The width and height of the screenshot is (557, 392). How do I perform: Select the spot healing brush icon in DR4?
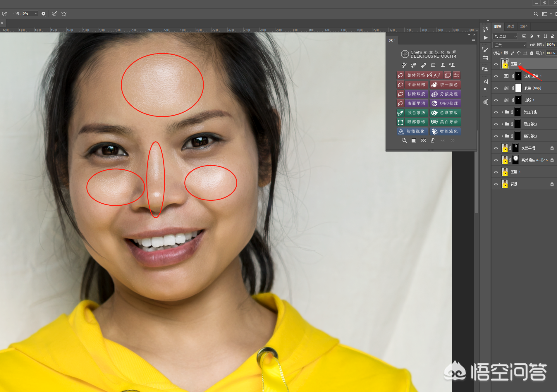(x=414, y=65)
